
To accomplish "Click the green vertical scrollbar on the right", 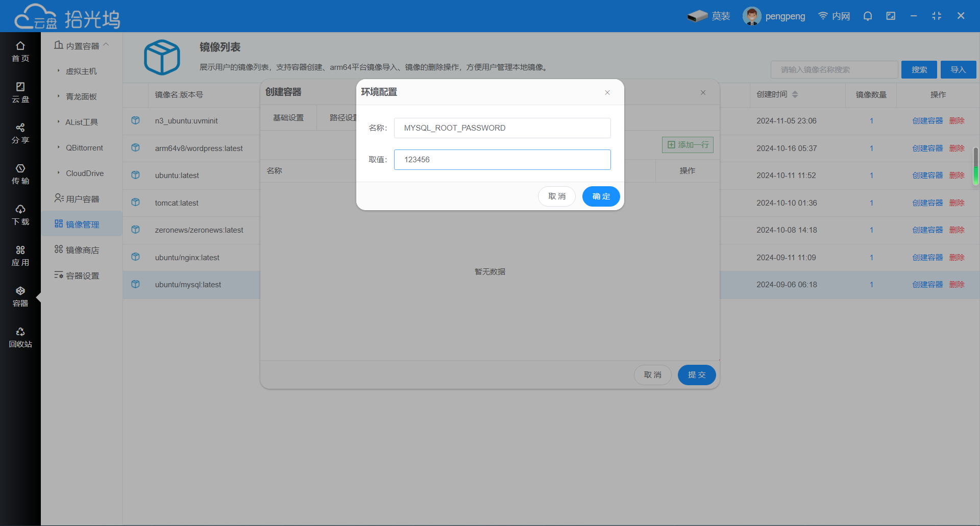I will point(975,166).
